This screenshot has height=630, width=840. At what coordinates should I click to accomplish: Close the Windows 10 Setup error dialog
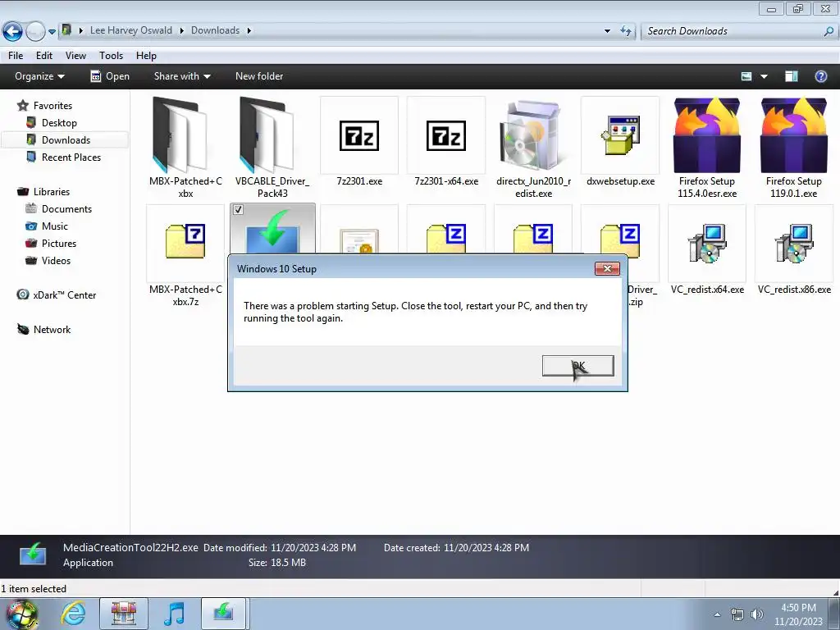(607, 268)
